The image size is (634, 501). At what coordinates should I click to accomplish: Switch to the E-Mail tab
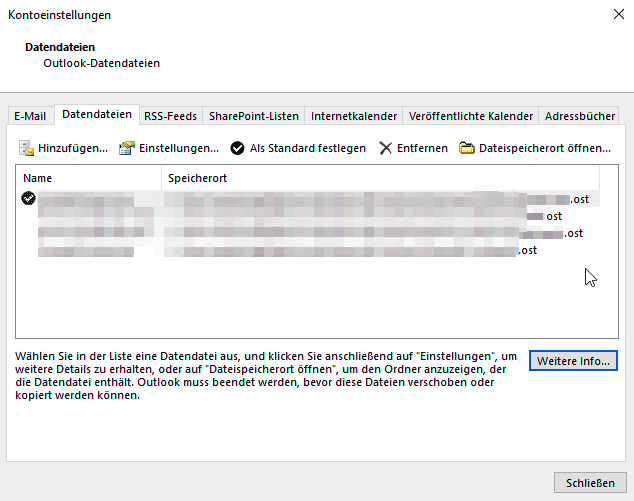pyautogui.click(x=30, y=116)
